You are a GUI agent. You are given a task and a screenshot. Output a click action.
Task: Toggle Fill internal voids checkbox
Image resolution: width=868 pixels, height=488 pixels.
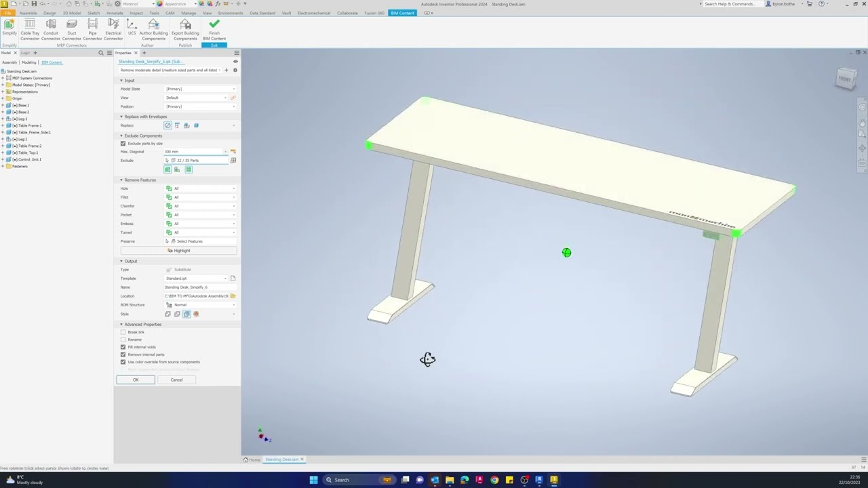pyautogui.click(x=123, y=347)
